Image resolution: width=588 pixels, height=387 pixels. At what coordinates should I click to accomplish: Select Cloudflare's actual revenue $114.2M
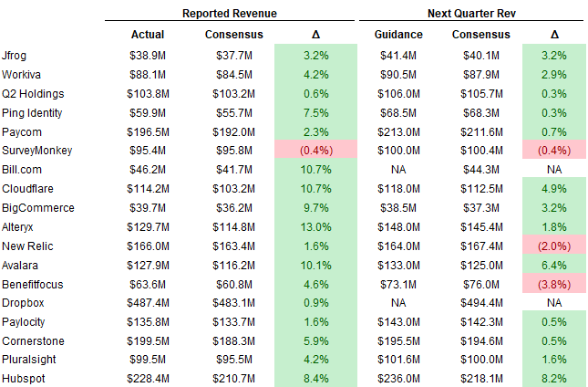point(148,189)
